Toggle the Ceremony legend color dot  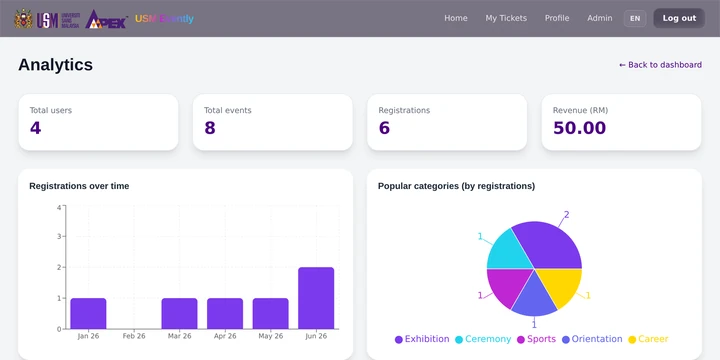[459, 340]
